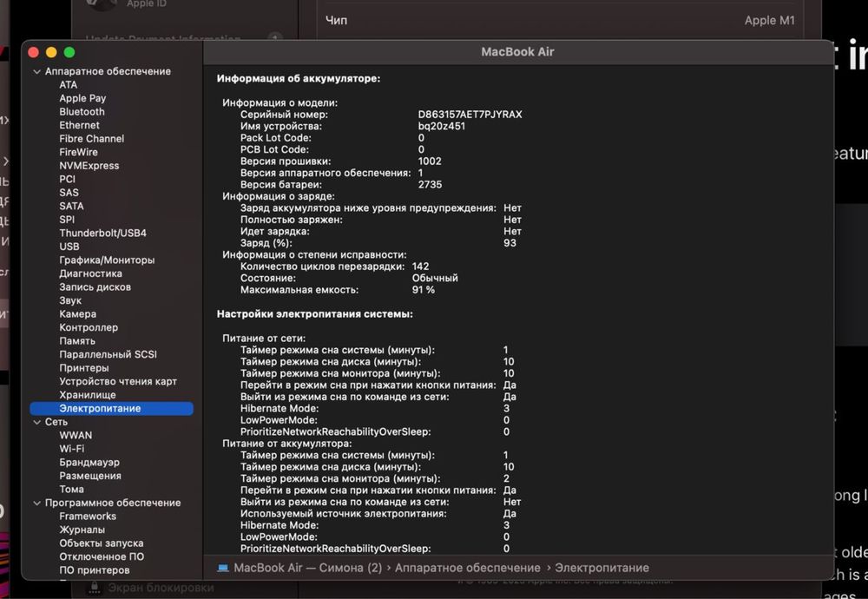
Task: Show Wi-Fi network information
Action: (x=72, y=449)
